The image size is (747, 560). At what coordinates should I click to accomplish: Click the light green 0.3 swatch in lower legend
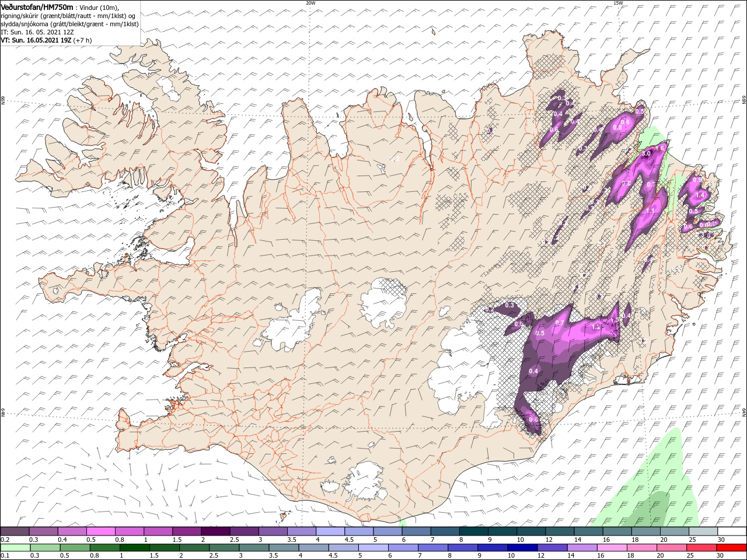pos(45,548)
